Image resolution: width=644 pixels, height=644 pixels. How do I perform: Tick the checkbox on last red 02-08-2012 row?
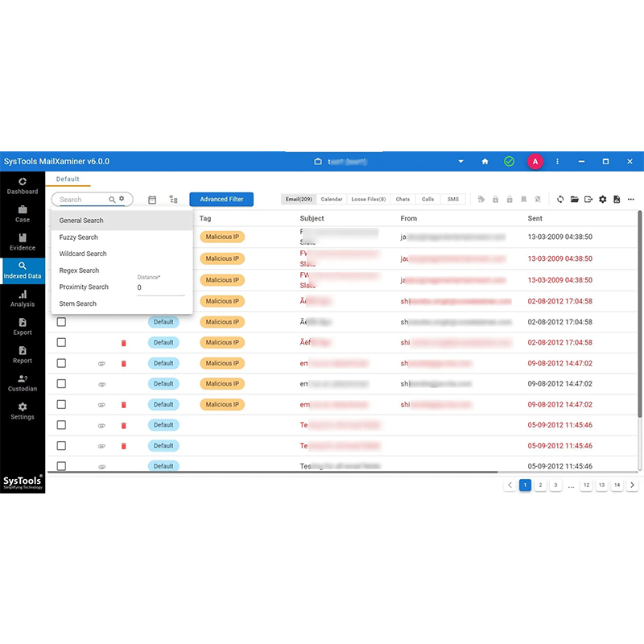[x=61, y=343]
